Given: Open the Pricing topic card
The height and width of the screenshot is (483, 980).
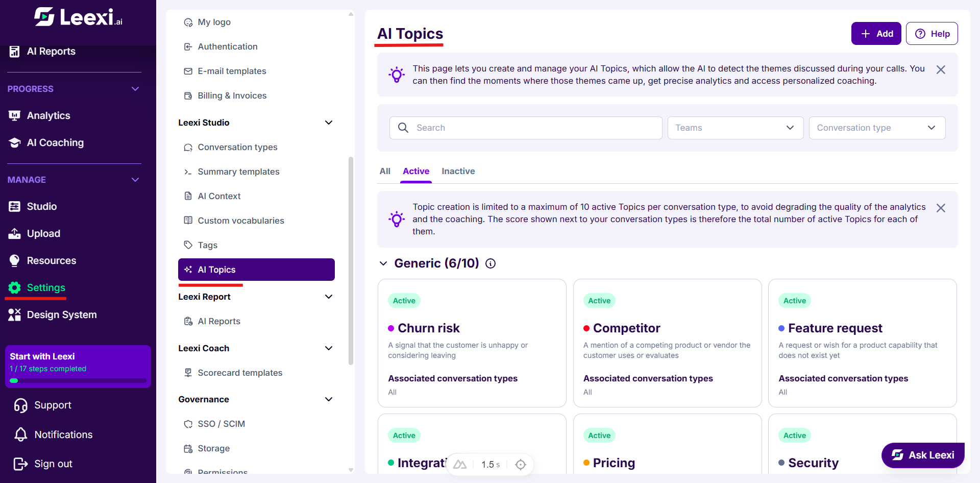Looking at the screenshot, I should pyautogui.click(x=668, y=444).
